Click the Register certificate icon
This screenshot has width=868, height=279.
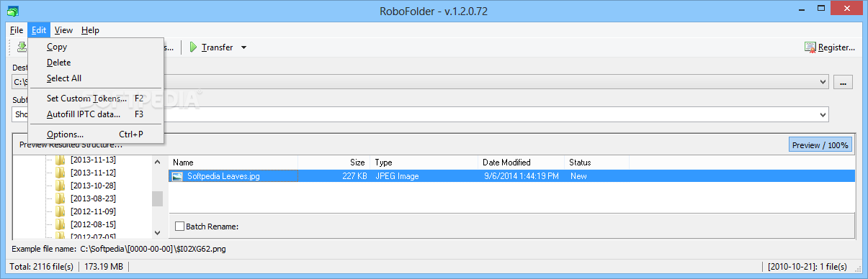click(x=810, y=47)
